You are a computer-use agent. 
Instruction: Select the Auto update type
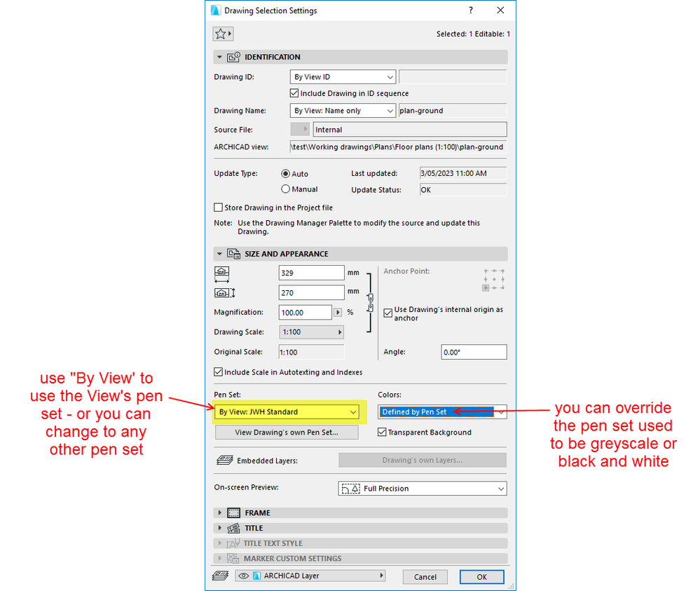285,173
